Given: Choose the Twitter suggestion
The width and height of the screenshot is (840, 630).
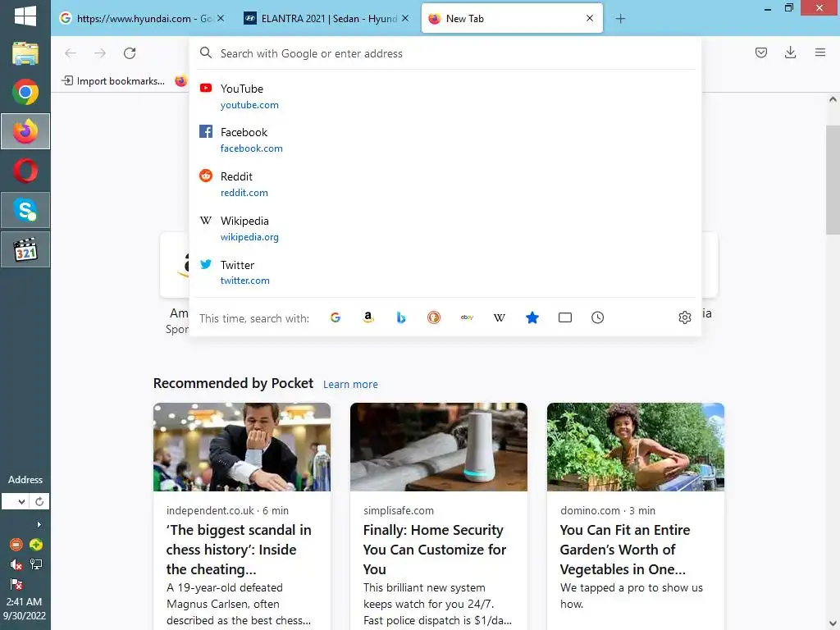Looking at the screenshot, I should [445, 272].
